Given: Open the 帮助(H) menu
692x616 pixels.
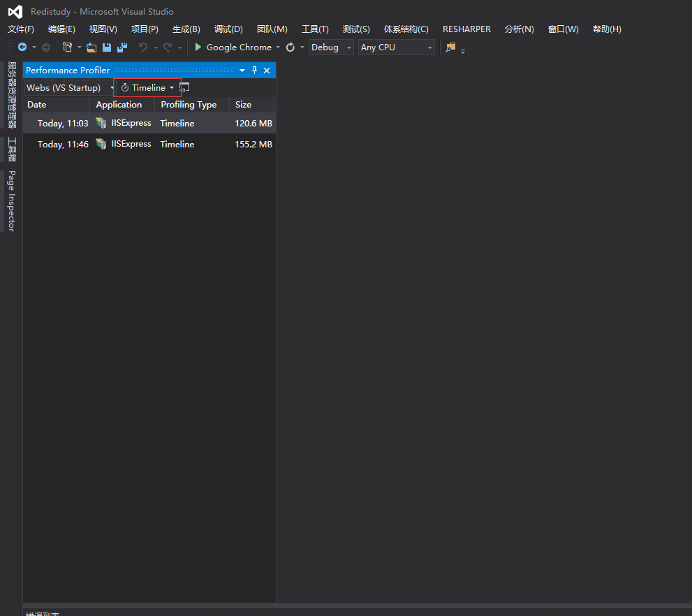Looking at the screenshot, I should pos(607,29).
